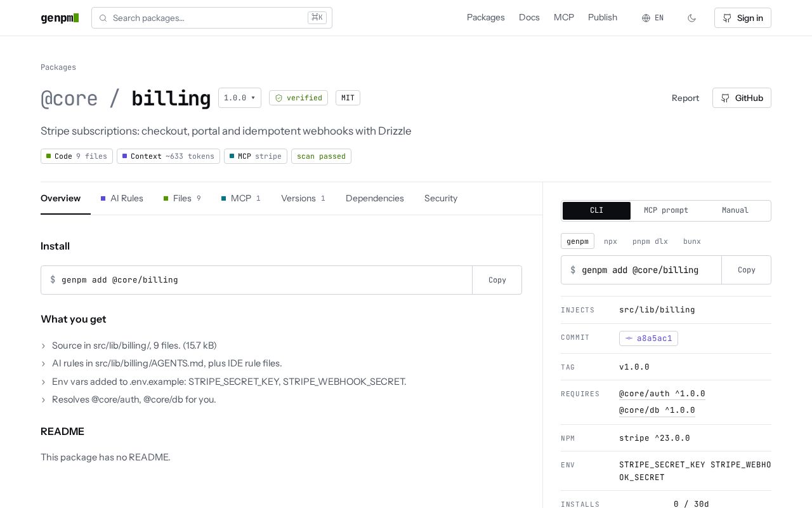Screen dimensions: 812x508
Task: Click the @core scope link
Action: [x=69, y=98]
